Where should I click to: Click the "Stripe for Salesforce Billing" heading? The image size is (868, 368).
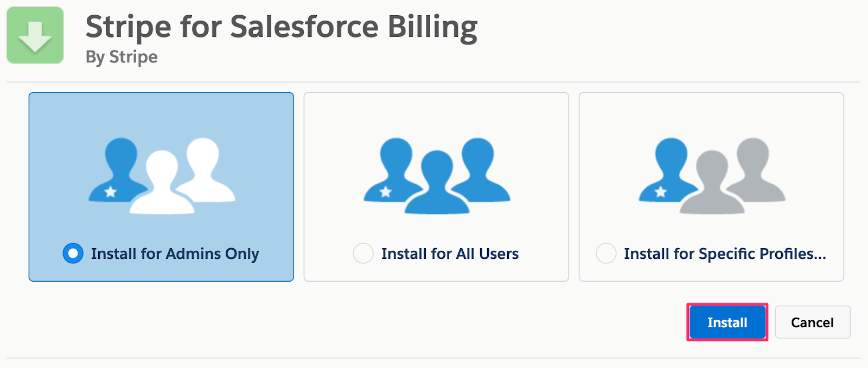282,27
